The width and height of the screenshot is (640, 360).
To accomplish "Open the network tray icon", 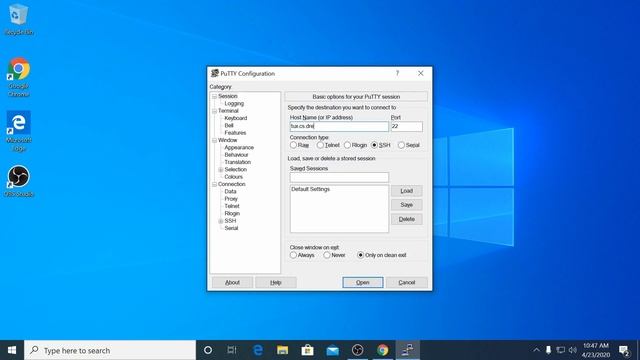I will pos(561,350).
